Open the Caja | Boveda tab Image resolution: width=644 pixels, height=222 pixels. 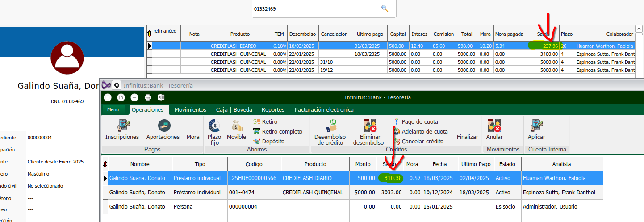(x=234, y=109)
